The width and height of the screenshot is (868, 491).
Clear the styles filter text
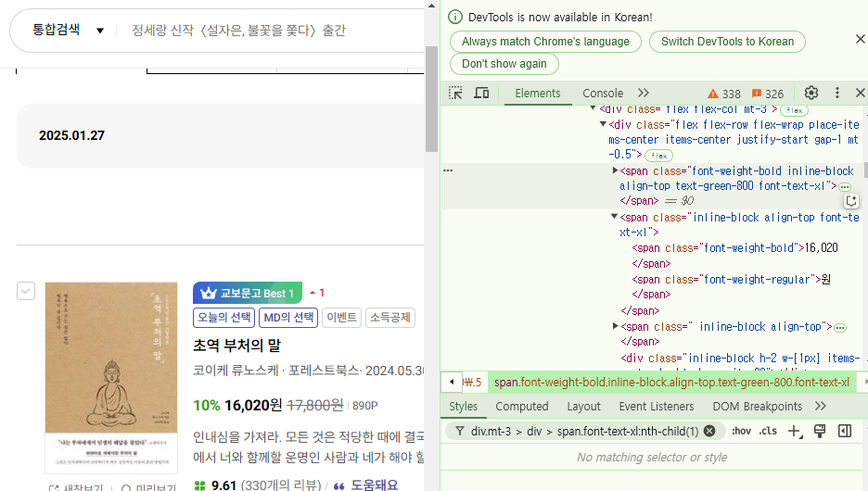(709, 432)
